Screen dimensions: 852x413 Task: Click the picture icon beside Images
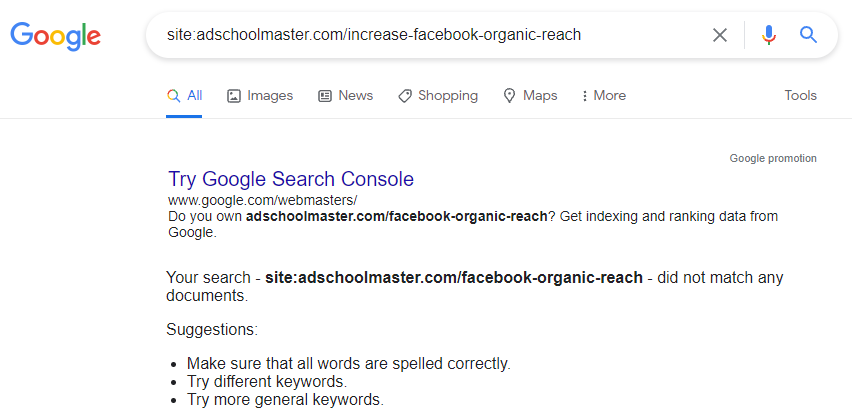(x=234, y=96)
